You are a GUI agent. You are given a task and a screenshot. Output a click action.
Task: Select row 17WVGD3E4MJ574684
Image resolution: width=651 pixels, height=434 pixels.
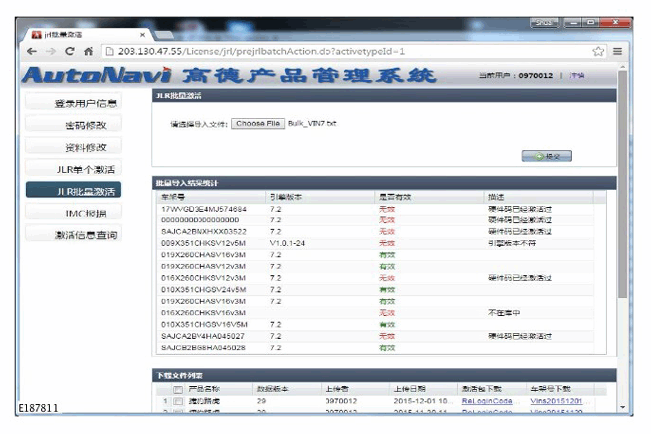(x=376, y=209)
